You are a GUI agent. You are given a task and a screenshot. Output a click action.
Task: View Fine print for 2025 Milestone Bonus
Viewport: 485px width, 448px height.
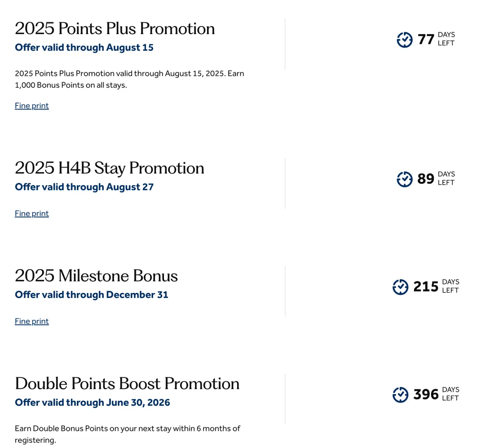click(32, 321)
